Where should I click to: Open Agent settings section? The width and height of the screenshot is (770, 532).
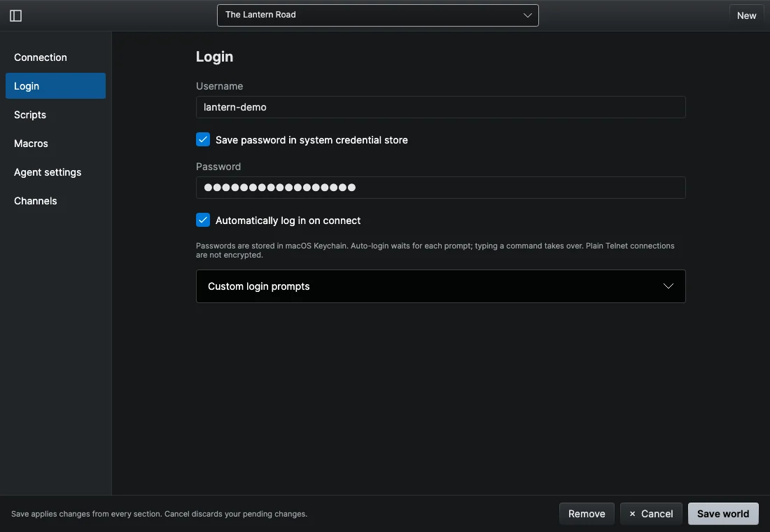(x=55, y=172)
